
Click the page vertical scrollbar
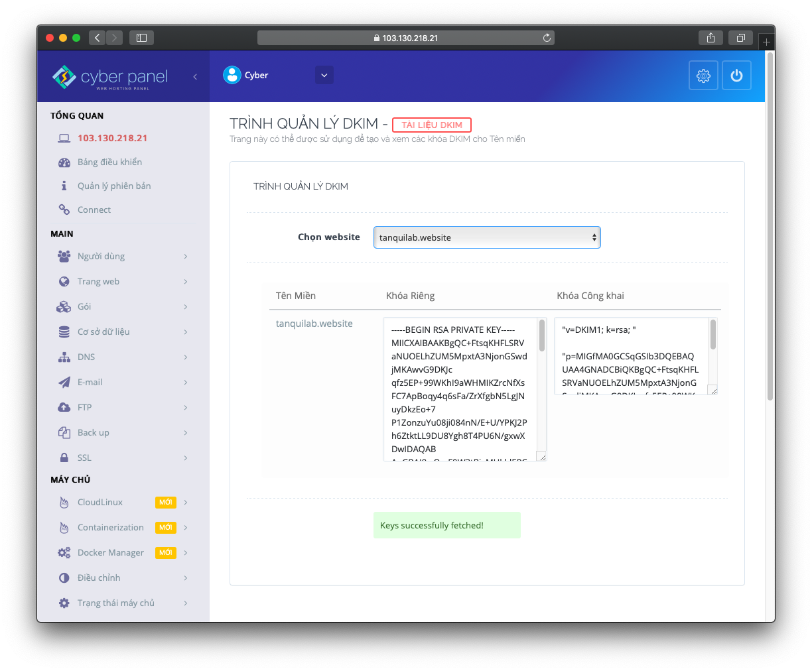point(770,225)
